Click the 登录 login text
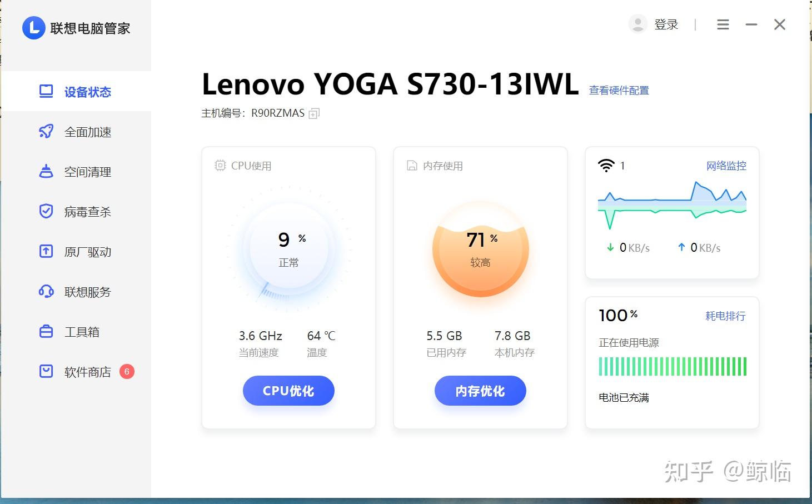812x504 pixels. pos(666,24)
